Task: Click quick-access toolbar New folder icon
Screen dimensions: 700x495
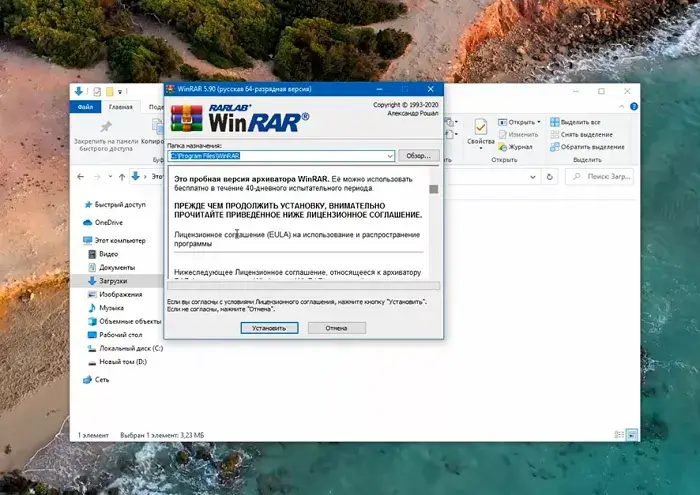Action: [109, 92]
